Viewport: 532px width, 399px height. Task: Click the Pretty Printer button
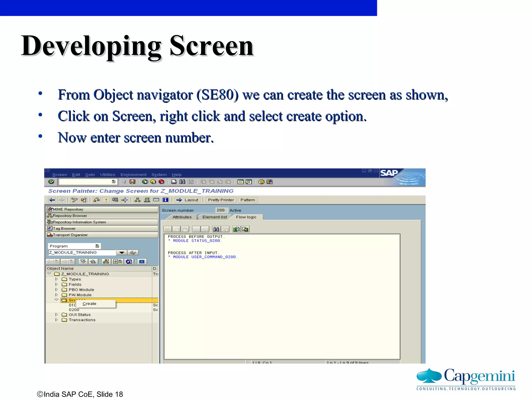pos(221,200)
